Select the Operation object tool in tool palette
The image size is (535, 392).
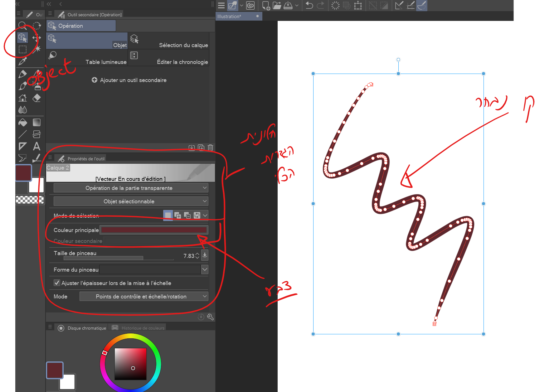click(22, 37)
